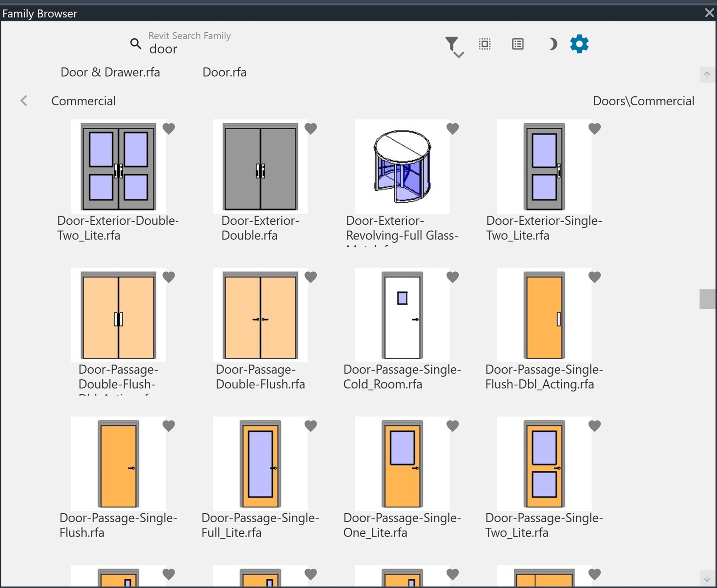Select Door-Passage-Double-Flush-Dbl_Acting thumbnail
This screenshot has width=717, height=588.
coord(119,315)
